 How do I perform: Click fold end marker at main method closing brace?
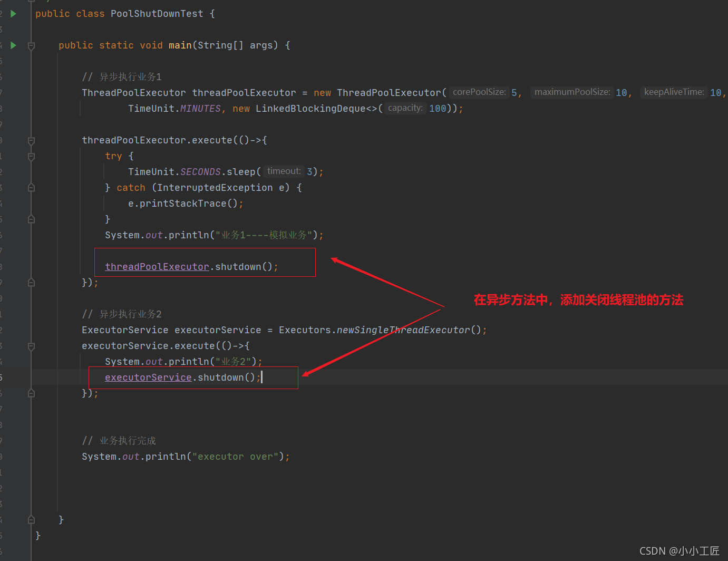tap(31, 520)
